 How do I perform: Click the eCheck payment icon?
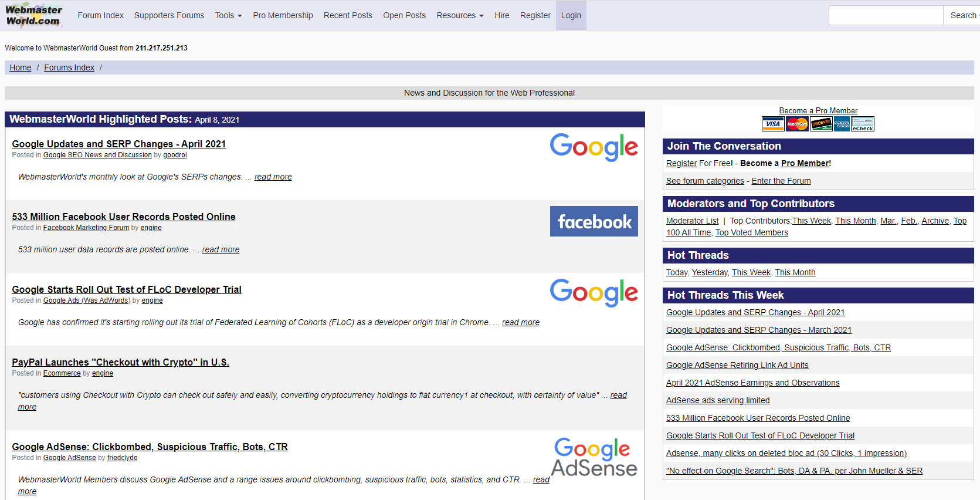(863, 124)
